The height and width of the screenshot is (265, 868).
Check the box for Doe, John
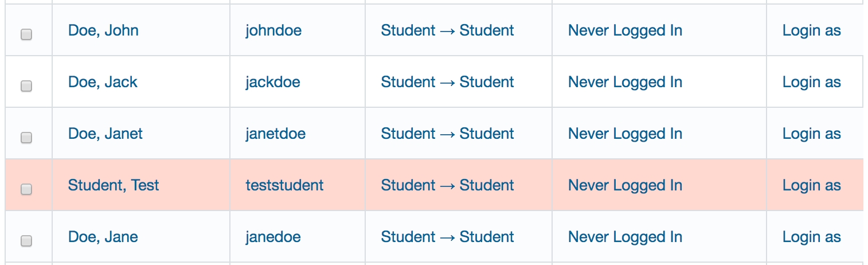click(x=26, y=34)
